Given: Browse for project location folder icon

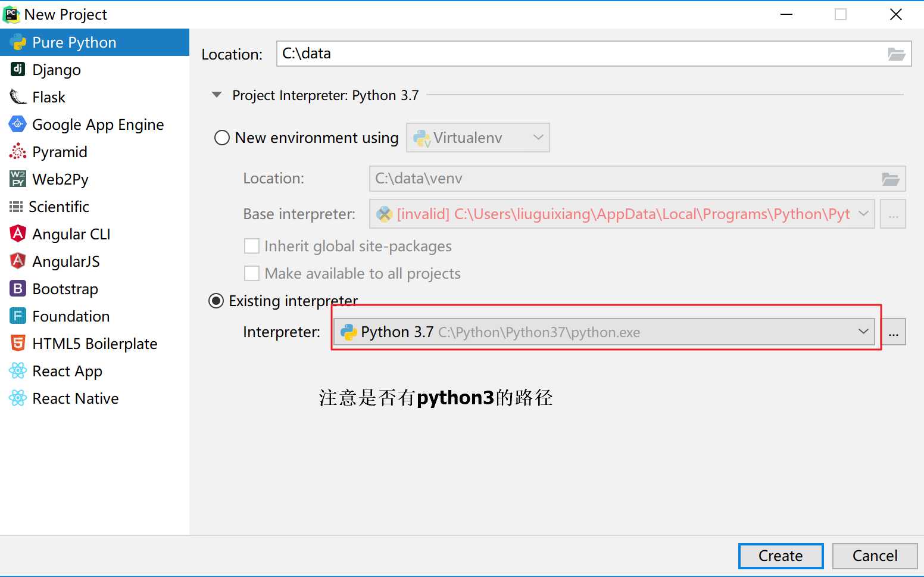Looking at the screenshot, I should [x=897, y=54].
